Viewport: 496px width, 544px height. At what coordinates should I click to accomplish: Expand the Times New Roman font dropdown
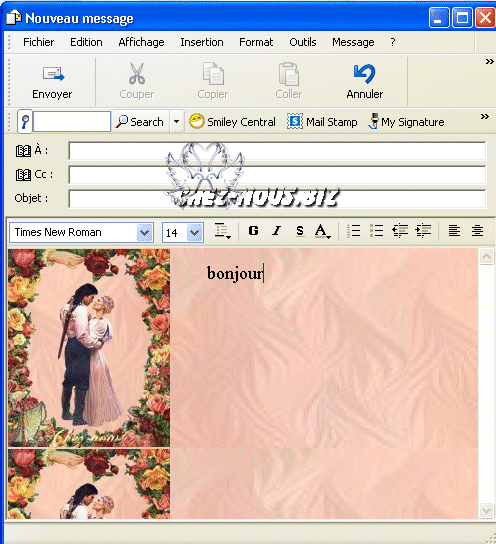pos(145,232)
